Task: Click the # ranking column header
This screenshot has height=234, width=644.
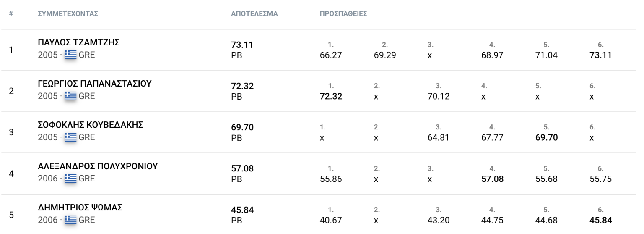Action: click(x=11, y=13)
